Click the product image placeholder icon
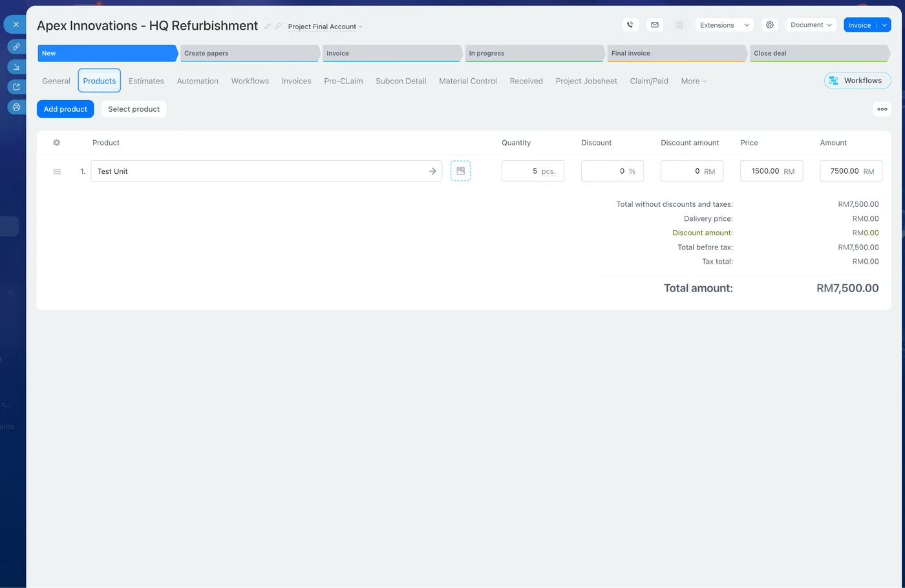The image size is (905, 588). (x=460, y=171)
